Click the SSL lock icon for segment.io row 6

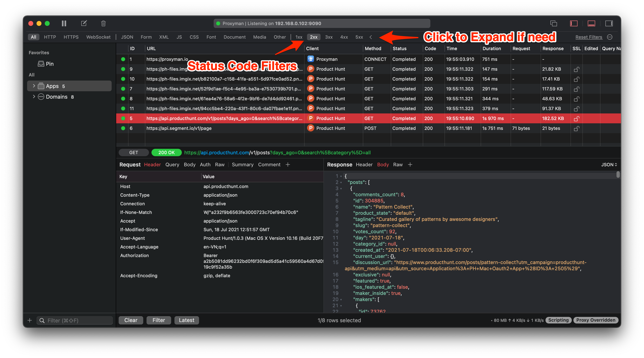pyautogui.click(x=576, y=128)
